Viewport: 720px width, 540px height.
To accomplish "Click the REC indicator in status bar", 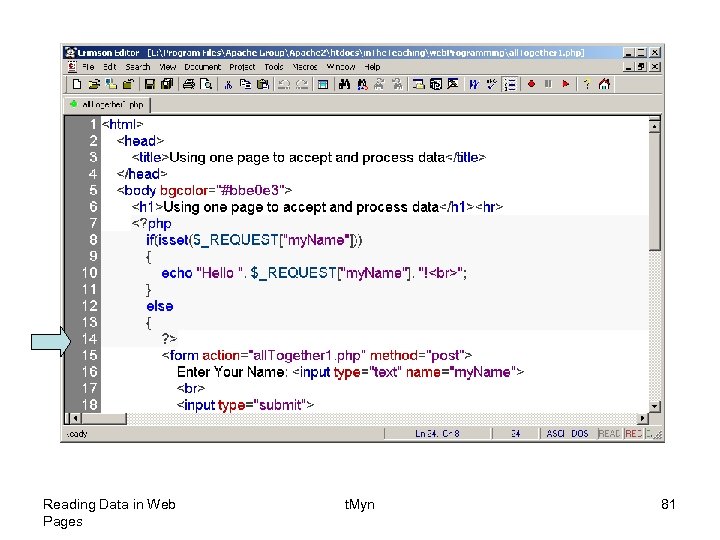I will [634, 433].
